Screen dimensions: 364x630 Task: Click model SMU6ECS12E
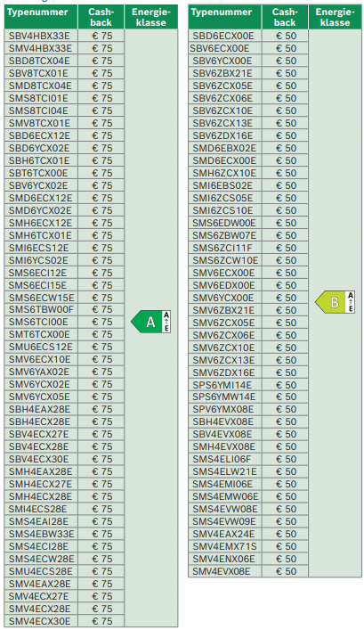coord(41,347)
